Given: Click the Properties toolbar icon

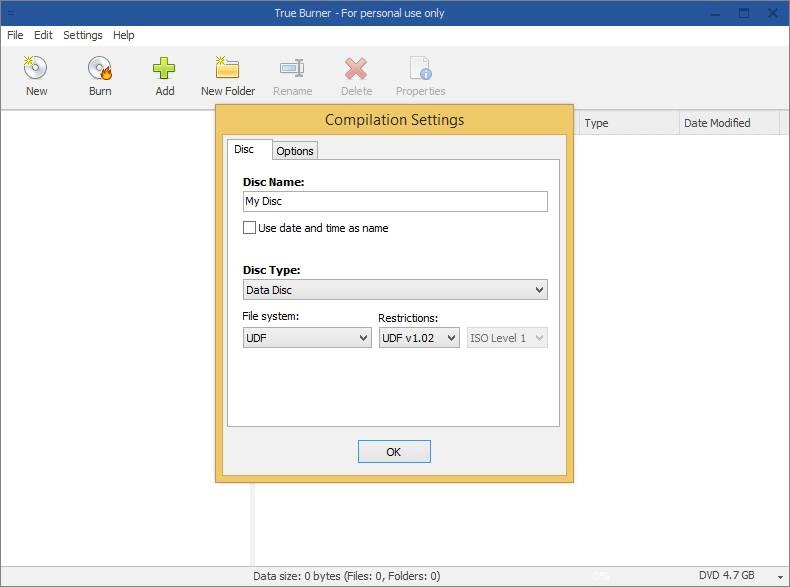Looking at the screenshot, I should tap(420, 68).
